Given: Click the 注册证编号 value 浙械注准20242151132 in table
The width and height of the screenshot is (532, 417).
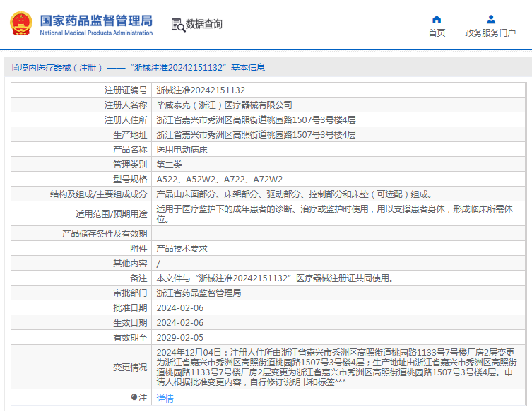Looking at the screenshot, I should (x=201, y=90).
